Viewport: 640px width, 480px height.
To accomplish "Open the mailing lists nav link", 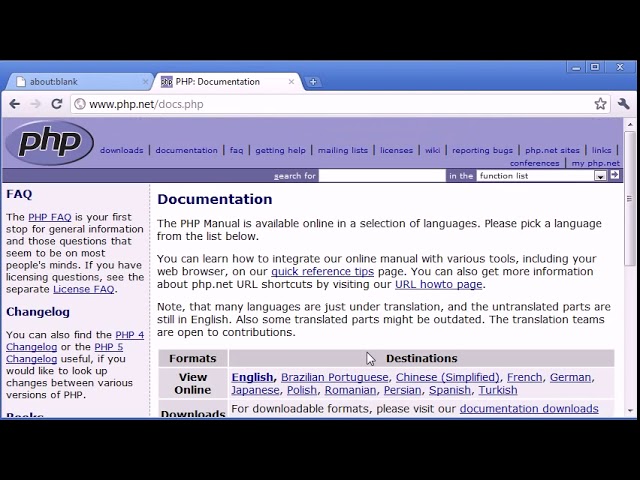I will point(343,150).
